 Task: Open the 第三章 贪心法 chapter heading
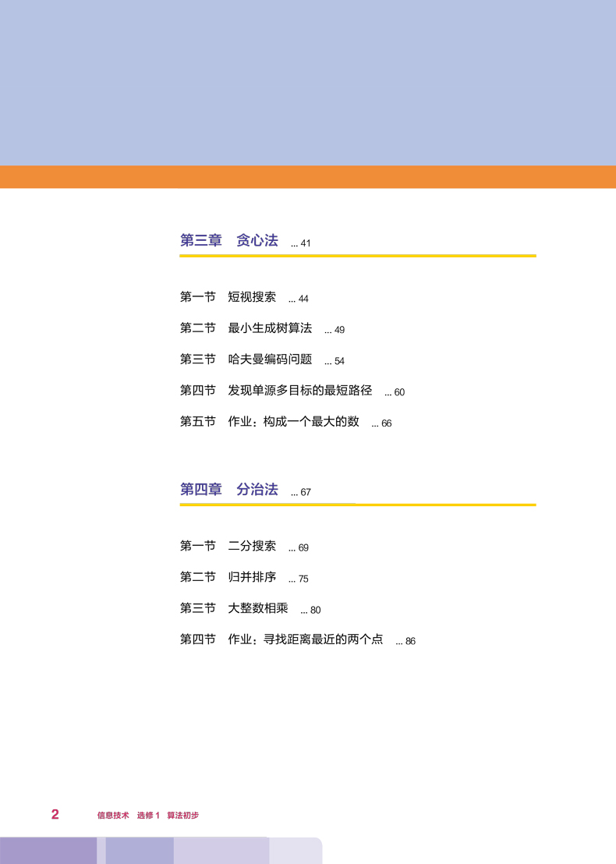[228, 240]
